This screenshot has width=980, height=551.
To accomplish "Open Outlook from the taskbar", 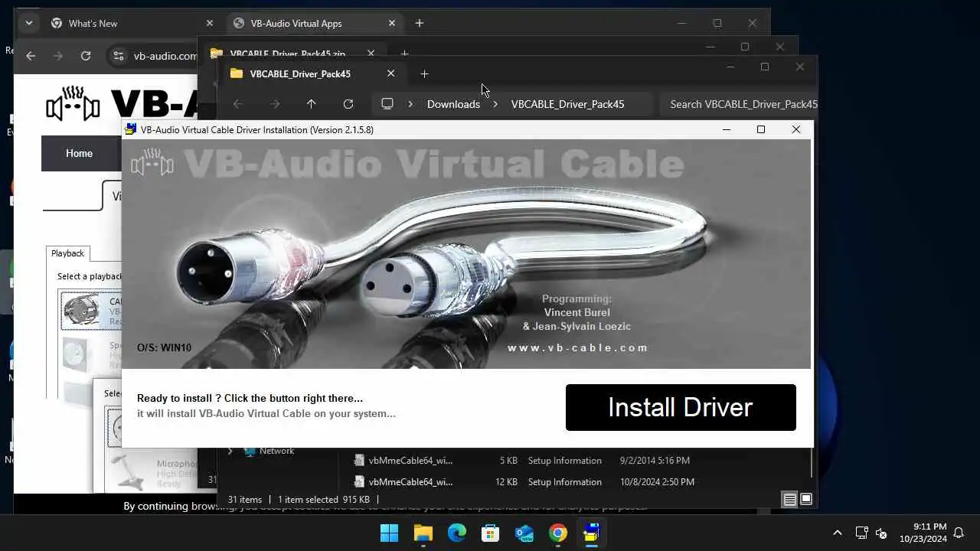I will (x=524, y=533).
